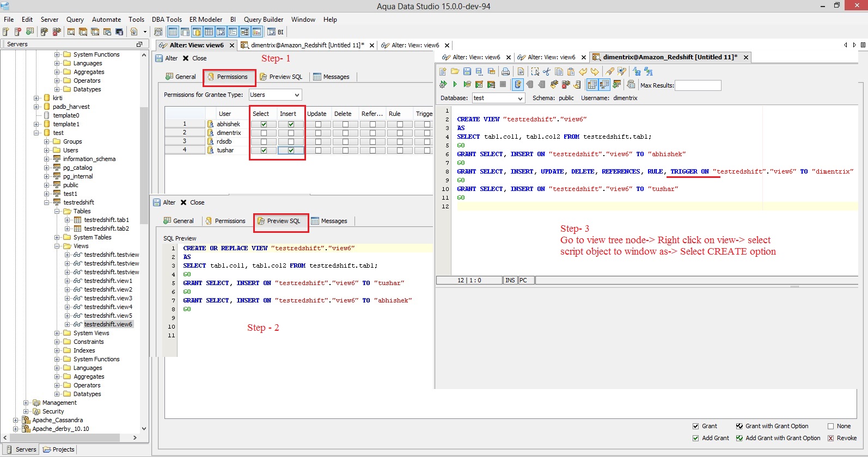
Task: Click Alter button above the permissions grid
Action: tap(167, 58)
